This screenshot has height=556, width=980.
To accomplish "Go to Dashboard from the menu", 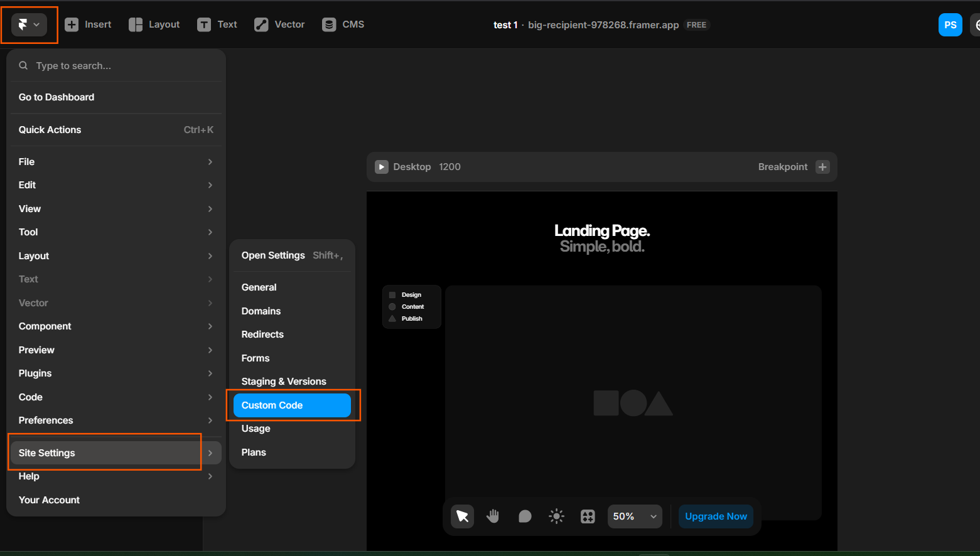I will coord(57,97).
